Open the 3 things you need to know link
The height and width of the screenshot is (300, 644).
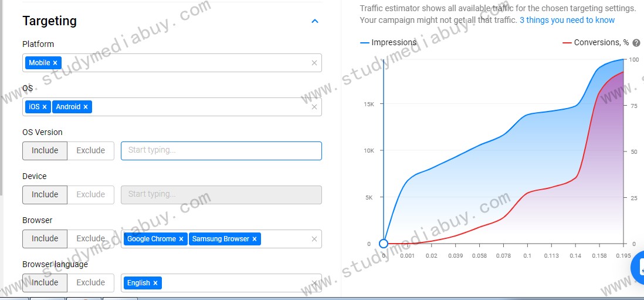[x=567, y=20]
